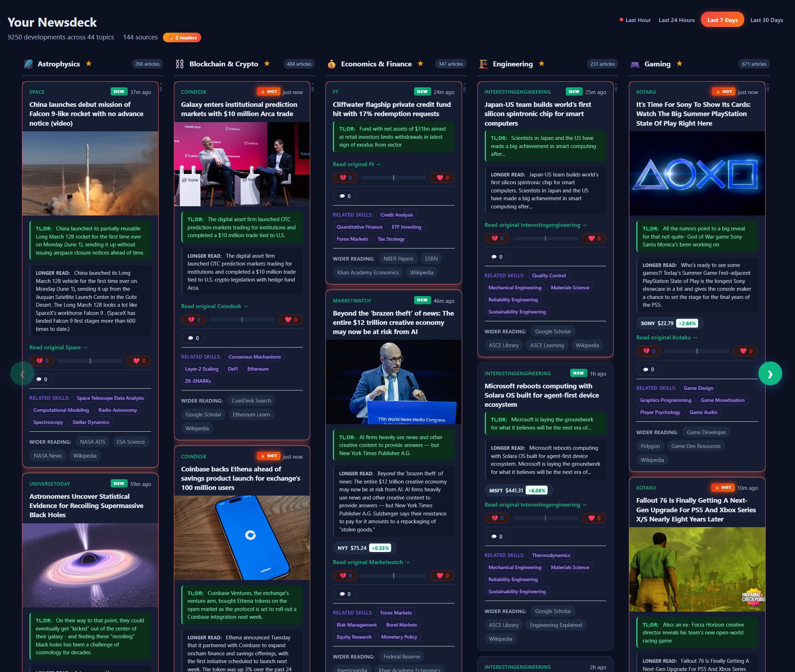Dislike the MarketWatch brazen theft article
This screenshot has height=672, width=795.
click(x=345, y=575)
